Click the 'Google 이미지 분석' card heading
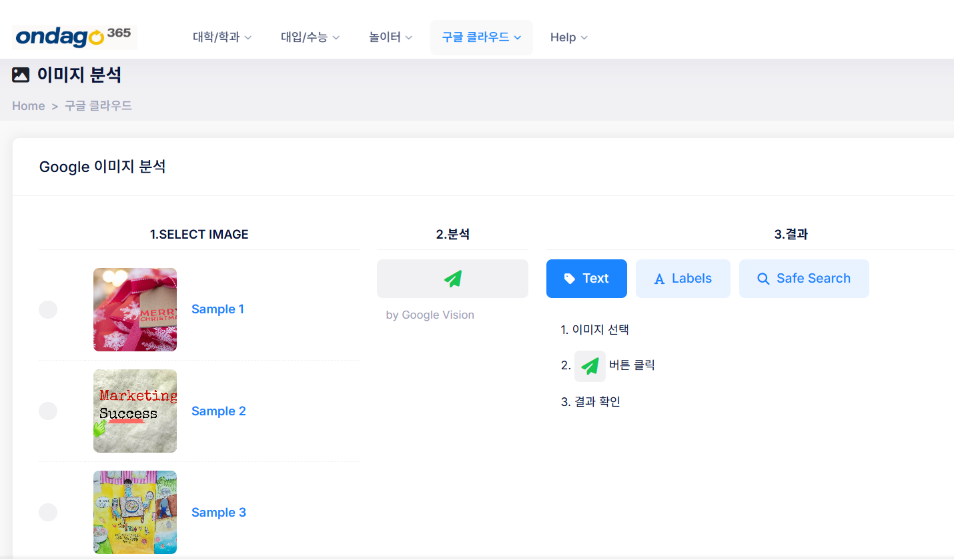The height and width of the screenshot is (560, 954). (x=103, y=167)
